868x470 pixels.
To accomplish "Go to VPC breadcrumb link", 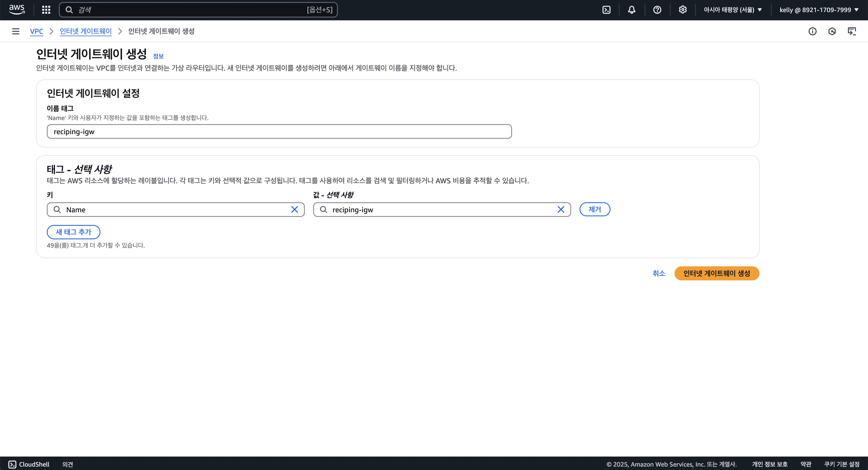I will [36, 31].
